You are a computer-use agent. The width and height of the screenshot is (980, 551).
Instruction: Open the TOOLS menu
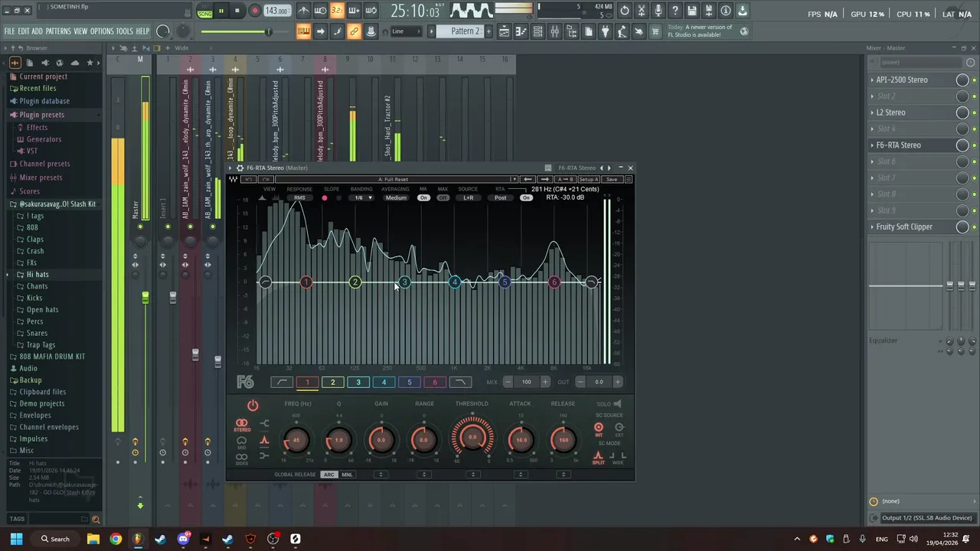[124, 31]
